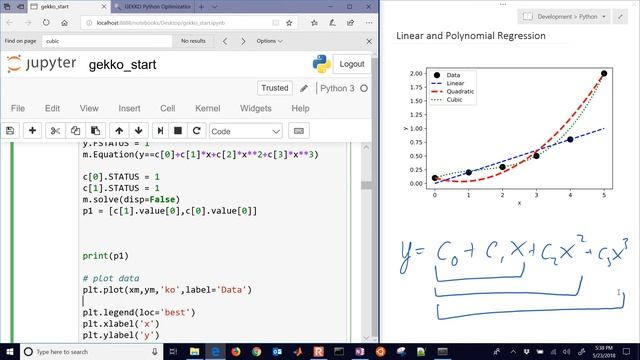Open the Insert menu in Jupyter
Viewport: 640px width, 360px height.
click(x=129, y=108)
